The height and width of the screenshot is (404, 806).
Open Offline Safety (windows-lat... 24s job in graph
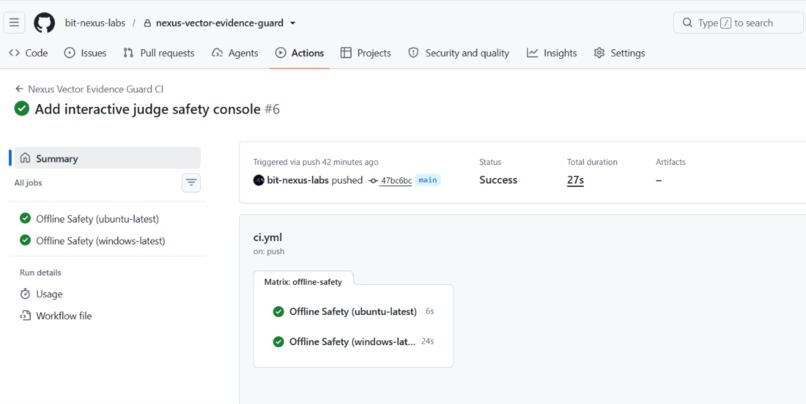coord(353,342)
